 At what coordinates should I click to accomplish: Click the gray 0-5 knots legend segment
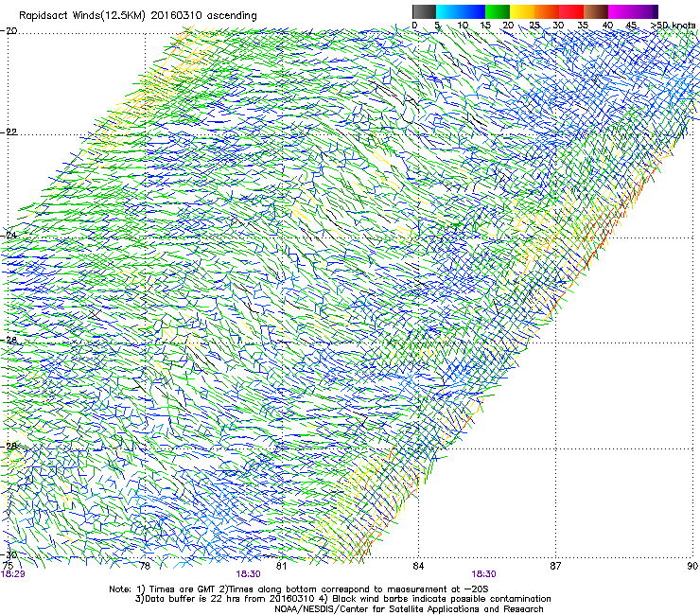pos(424,11)
